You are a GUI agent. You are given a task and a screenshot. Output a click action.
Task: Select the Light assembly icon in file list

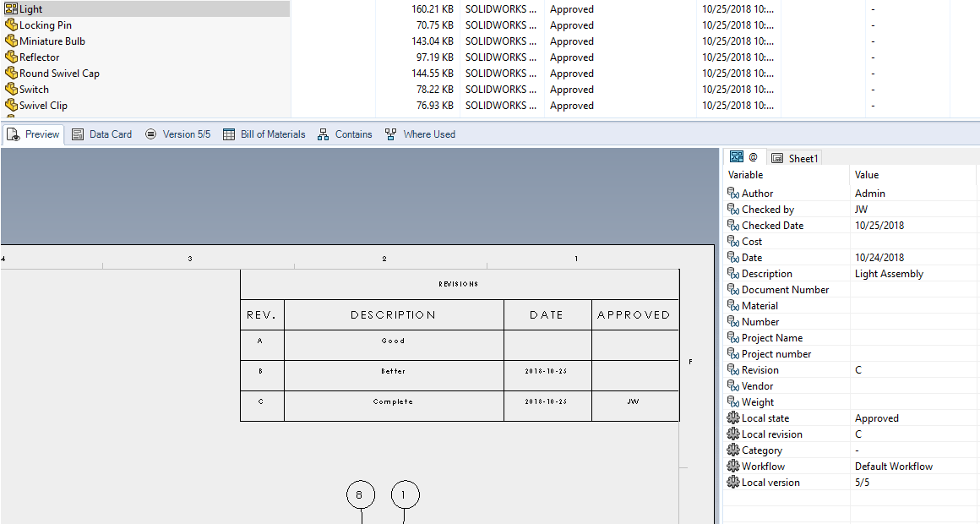pos(9,8)
